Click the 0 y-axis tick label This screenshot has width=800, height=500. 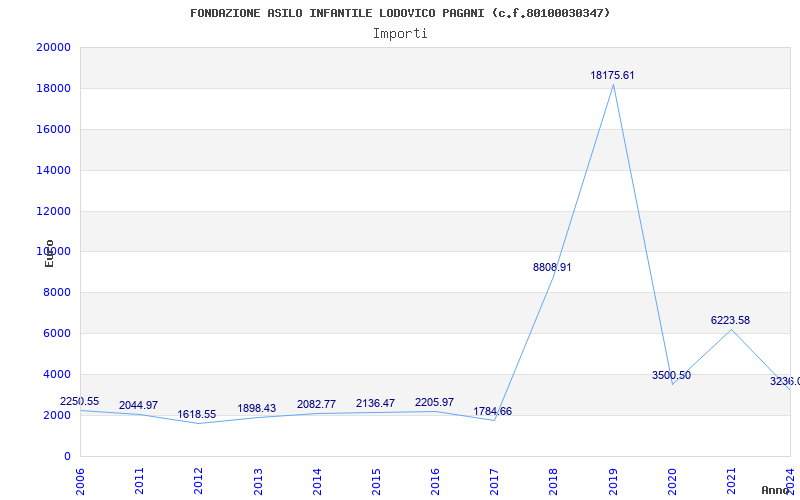pos(67,456)
